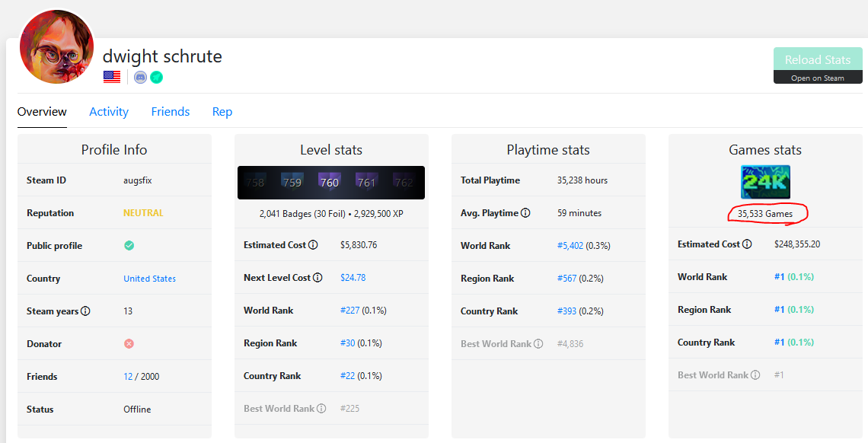Viewport: 868px width, 443px height.
Task: Click the level 761 badge
Action: [x=366, y=182]
